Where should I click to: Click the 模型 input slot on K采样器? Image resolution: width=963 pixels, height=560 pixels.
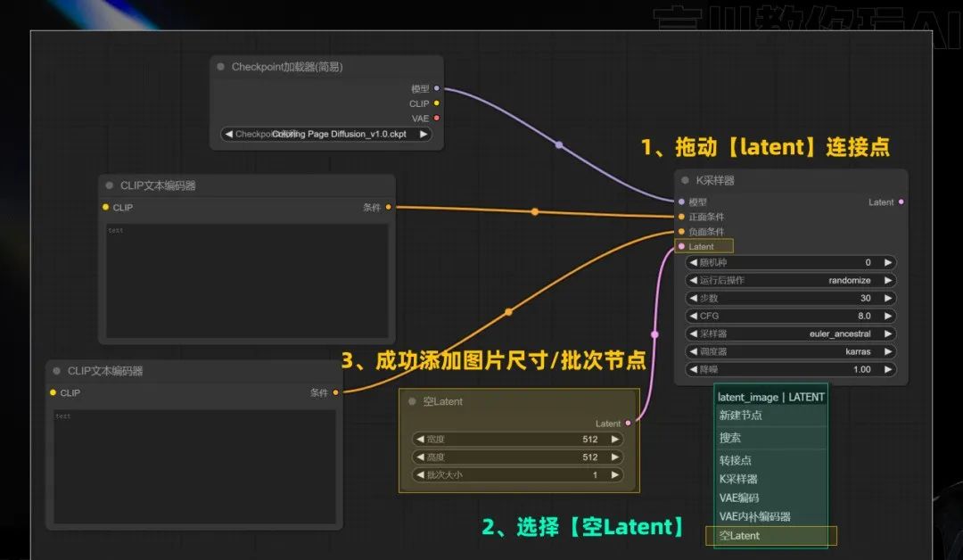[x=681, y=202]
